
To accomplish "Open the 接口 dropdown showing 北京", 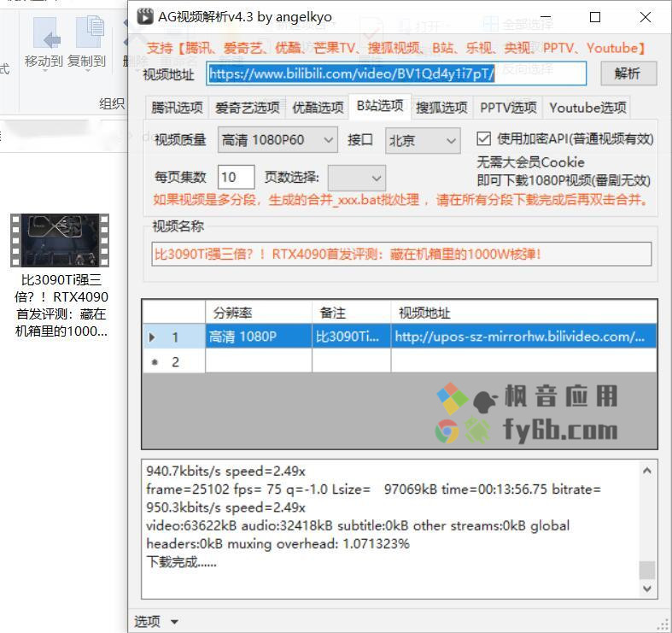I will [423, 140].
